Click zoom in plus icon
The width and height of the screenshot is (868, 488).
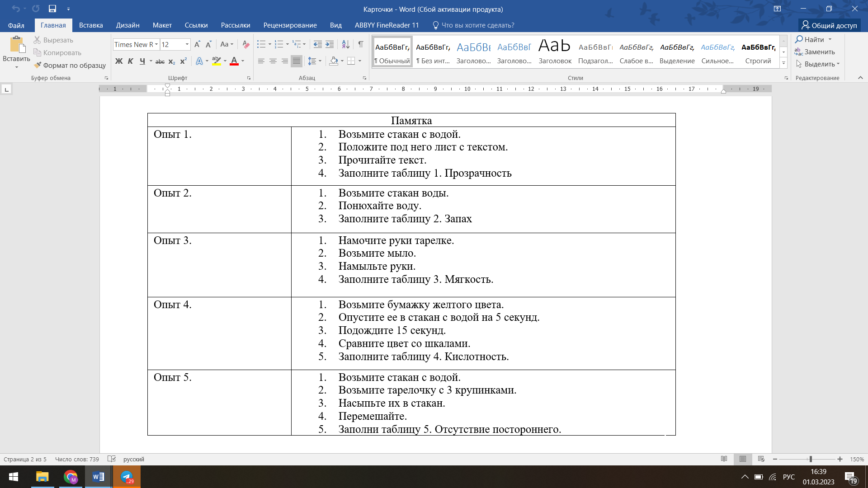[x=840, y=459]
